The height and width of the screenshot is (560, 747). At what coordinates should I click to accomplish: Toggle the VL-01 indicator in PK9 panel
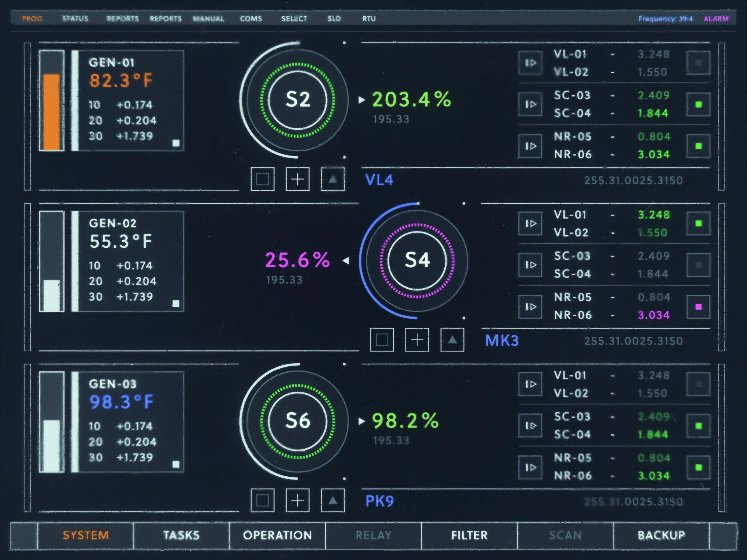(x=698, y=384)
